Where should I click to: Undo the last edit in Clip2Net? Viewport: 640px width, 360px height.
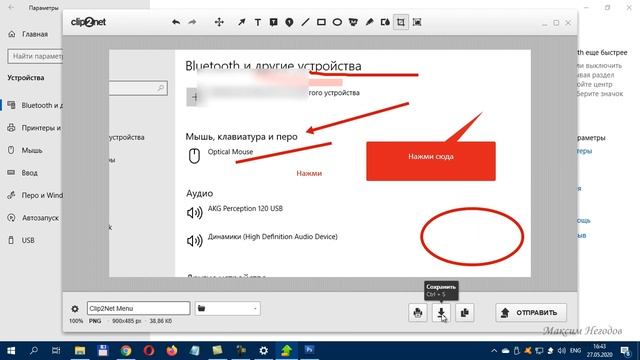point(176,22)
